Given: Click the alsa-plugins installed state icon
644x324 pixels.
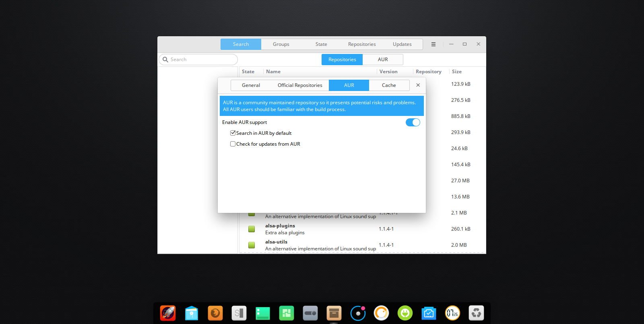Looking at the screenshot, I should (x=252, y=229).
